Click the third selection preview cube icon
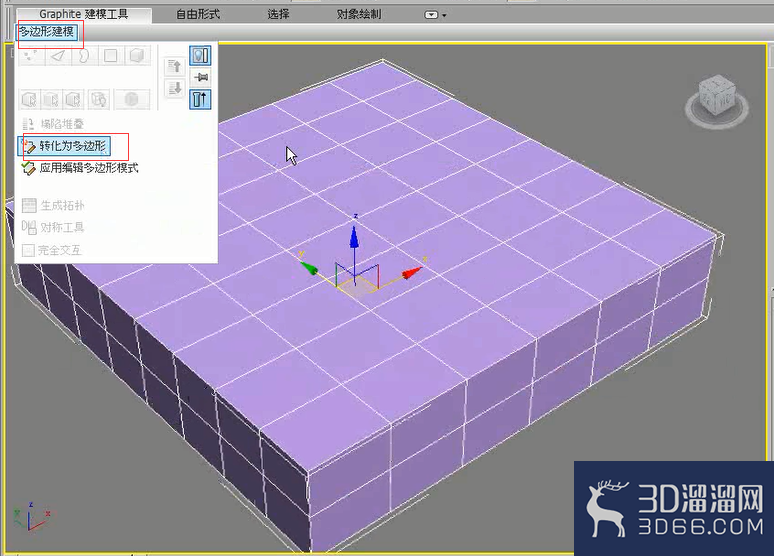The width and height of the screenshot is (774, 556). pyautogui.click(x=73, y=99)
